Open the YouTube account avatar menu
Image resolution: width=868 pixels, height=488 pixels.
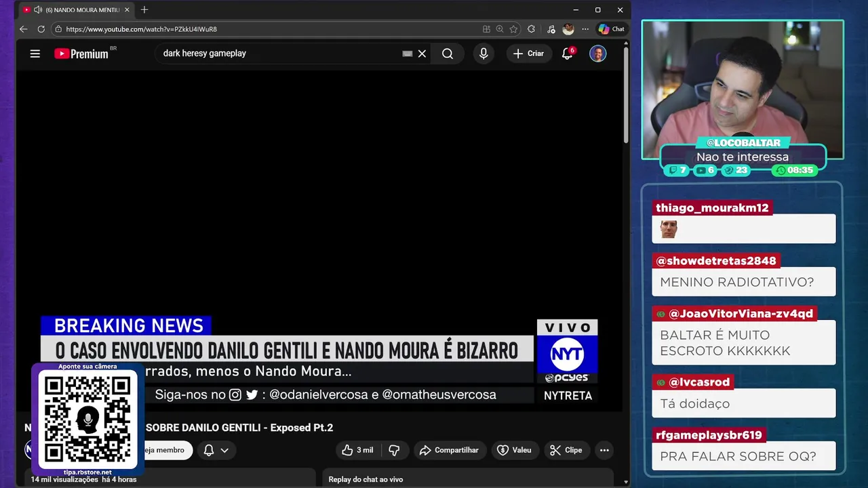tap(597, 54)
